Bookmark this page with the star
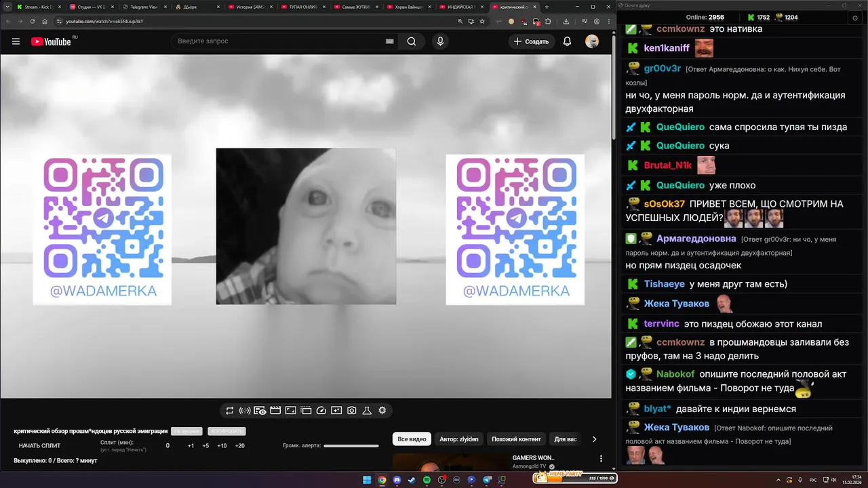 [482, 21]
